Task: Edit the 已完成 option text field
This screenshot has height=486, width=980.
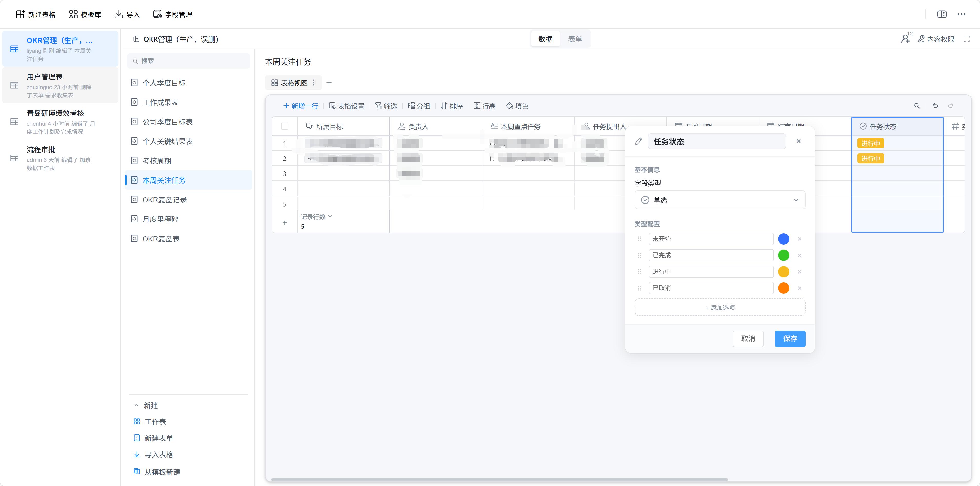Action: [711, 255]
